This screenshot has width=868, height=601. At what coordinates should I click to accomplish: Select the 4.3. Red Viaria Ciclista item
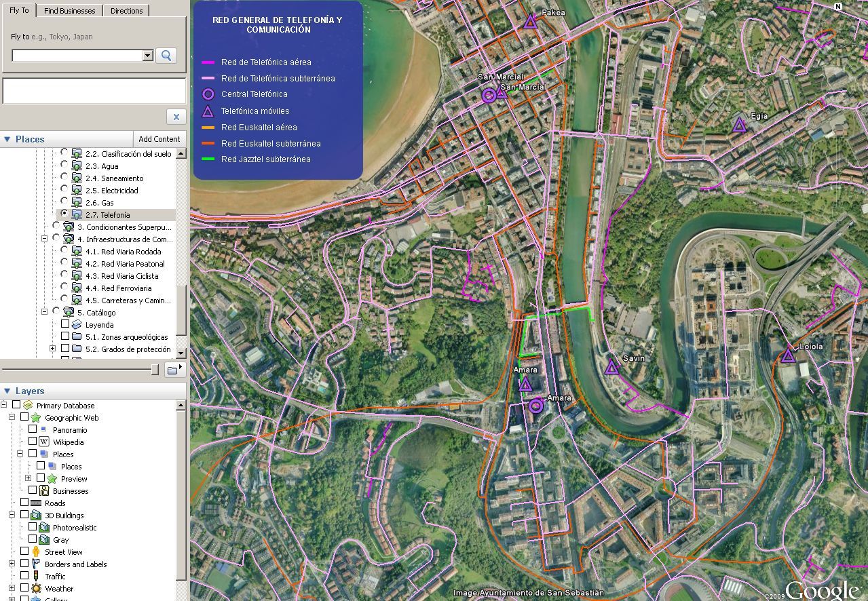click(122, 276)
